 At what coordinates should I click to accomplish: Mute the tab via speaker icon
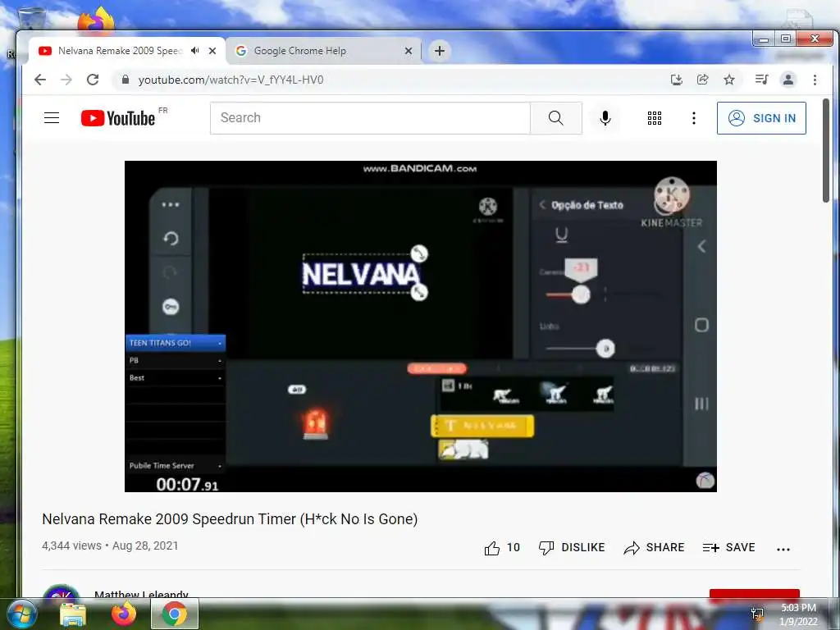[x=195, y=50]
